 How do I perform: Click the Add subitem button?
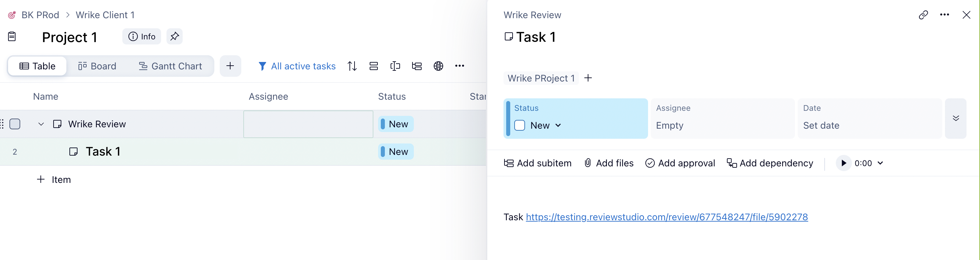click(538, 163)
